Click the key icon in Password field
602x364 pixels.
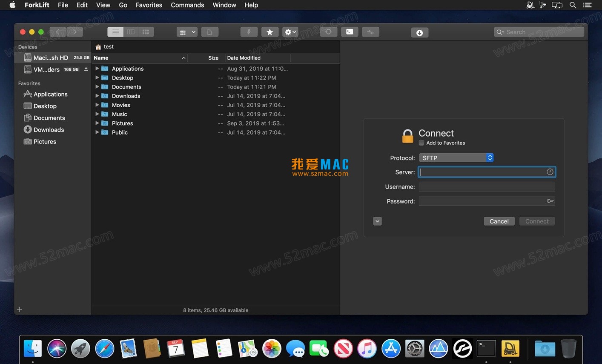pos(550,201)
